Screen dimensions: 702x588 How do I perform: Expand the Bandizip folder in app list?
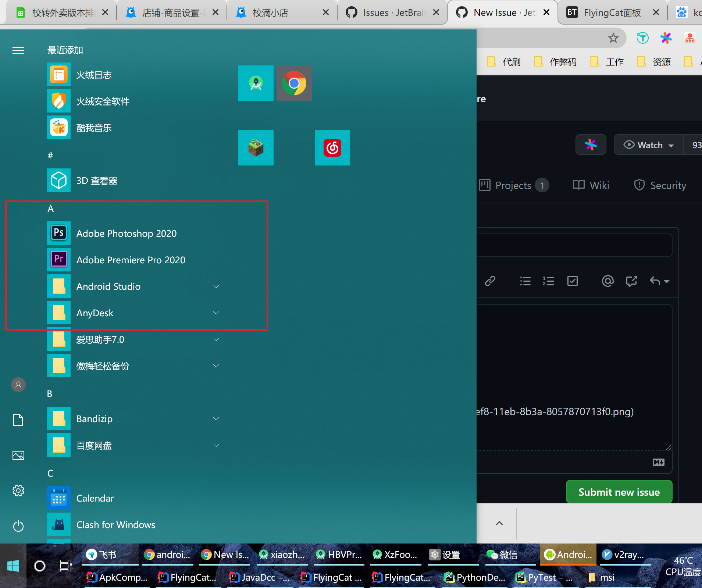pos(216,418)
